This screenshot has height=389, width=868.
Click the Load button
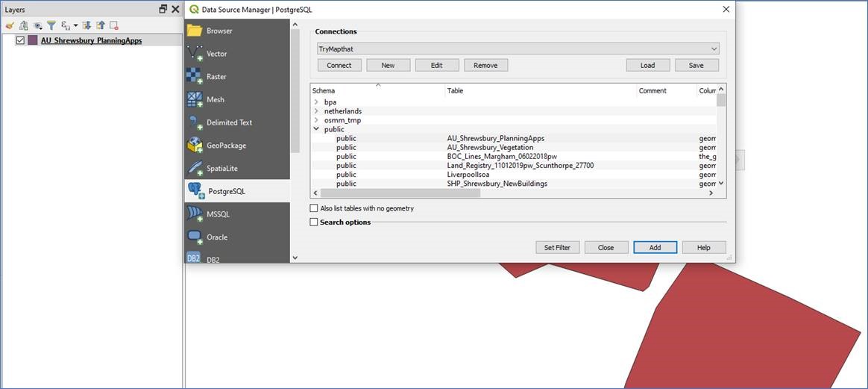tap(648, 66)
